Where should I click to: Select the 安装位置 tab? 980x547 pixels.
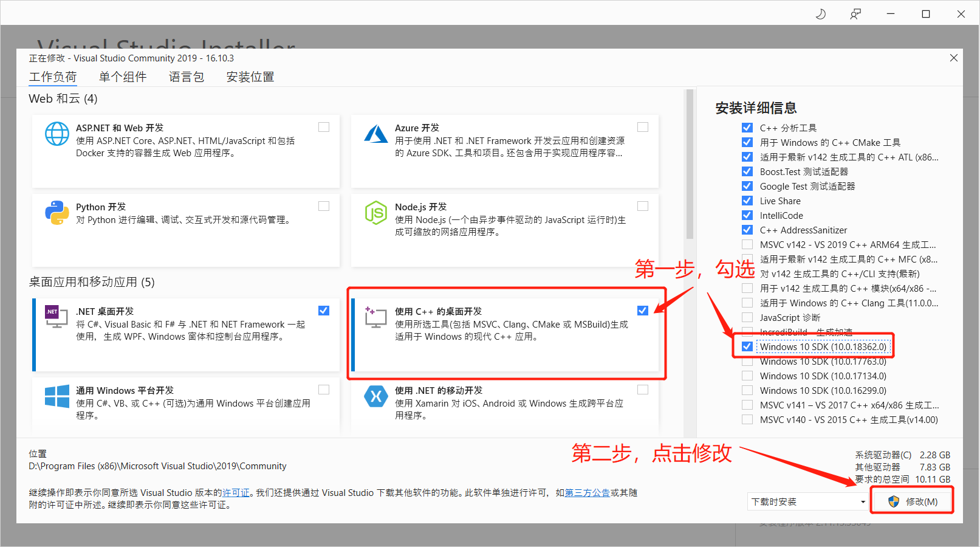[249, 77]
